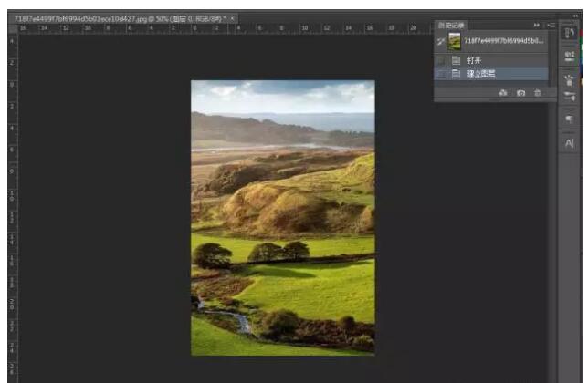Collapse the 历史记录 panel using double-arrow
Viewport: 588px width, 383px height.
click(x=537, y=25)
